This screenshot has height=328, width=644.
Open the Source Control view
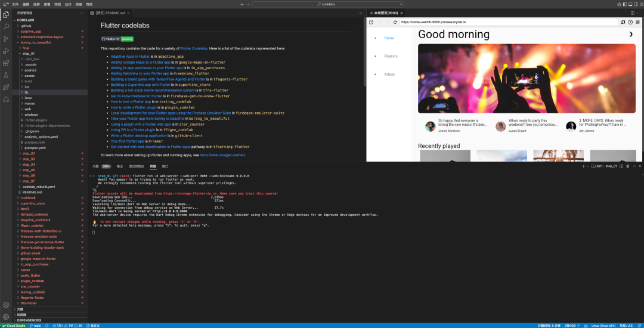(x=6, y=39)
